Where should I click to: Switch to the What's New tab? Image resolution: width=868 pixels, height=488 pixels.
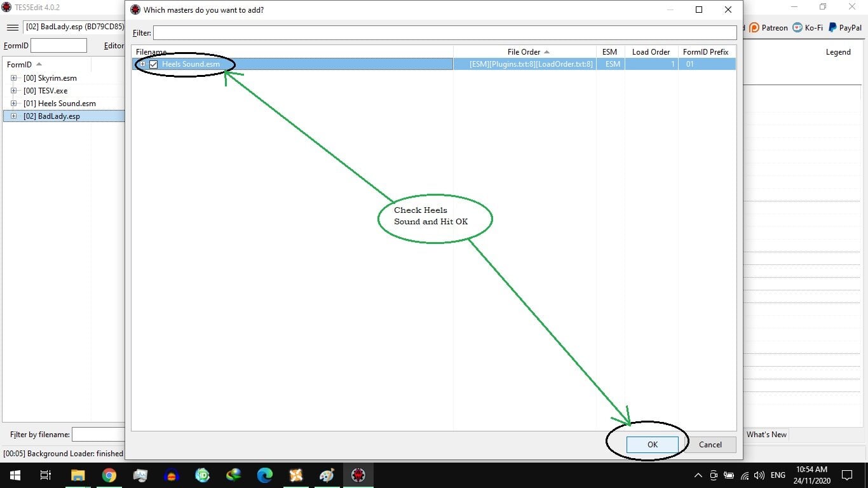click(766, 435)
